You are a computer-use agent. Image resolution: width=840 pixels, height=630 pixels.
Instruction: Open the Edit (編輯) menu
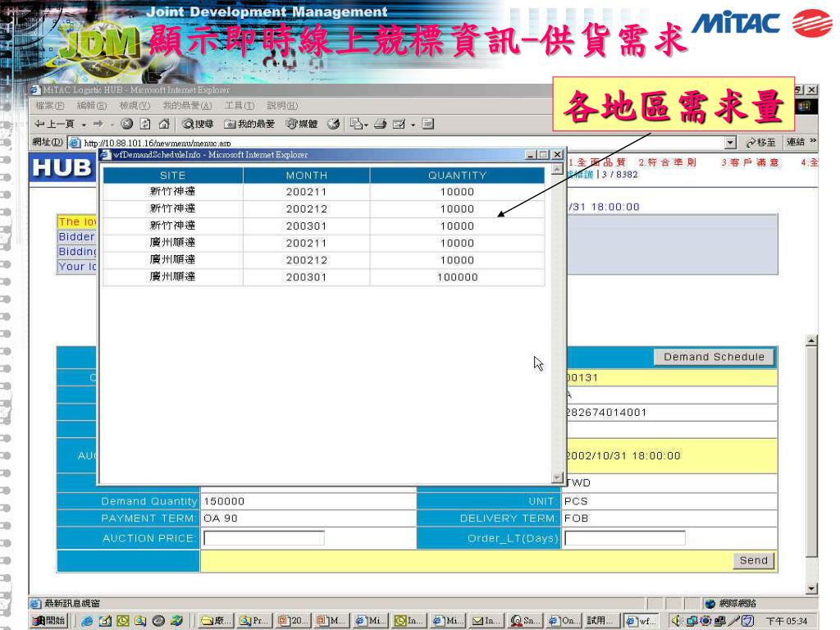[x=92, y=106]
